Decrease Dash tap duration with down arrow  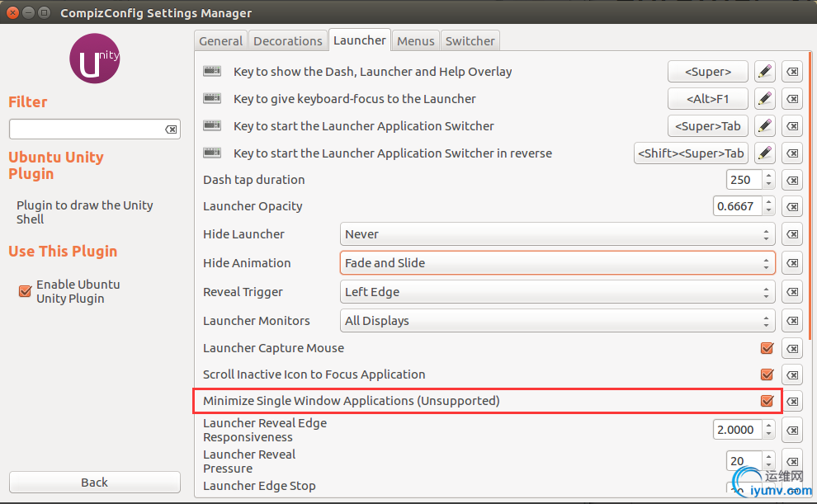(768, 184)
